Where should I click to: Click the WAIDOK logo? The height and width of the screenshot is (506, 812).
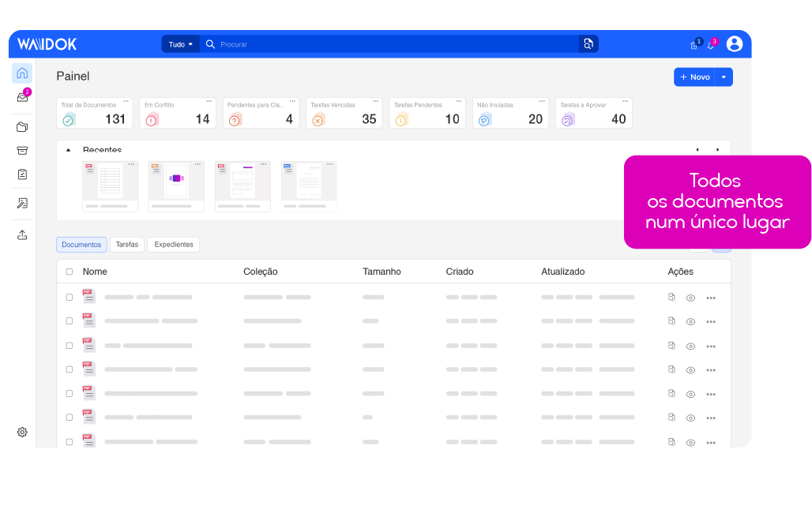pos(47,44)
